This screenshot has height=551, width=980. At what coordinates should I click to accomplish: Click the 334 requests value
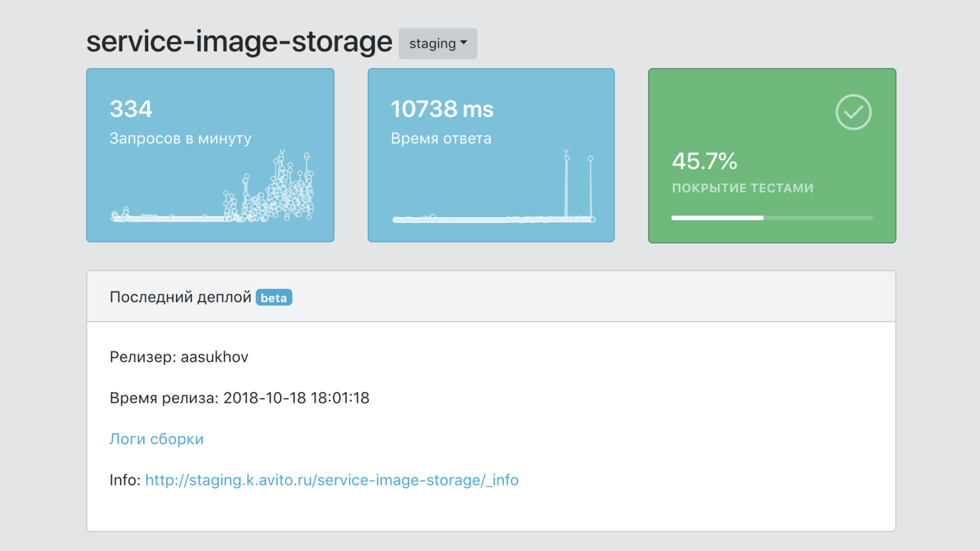(x=131, y=109)
